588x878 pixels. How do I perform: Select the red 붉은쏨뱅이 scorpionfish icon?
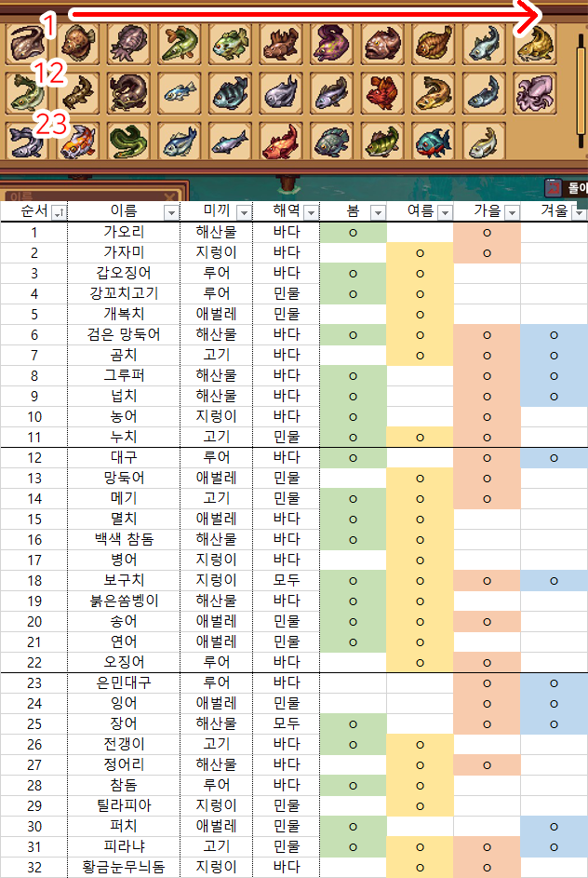tap(382, 92)
